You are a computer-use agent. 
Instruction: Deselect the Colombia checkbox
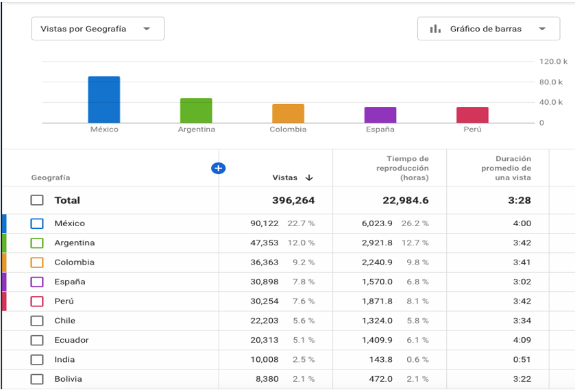click(x=37, y=262)
